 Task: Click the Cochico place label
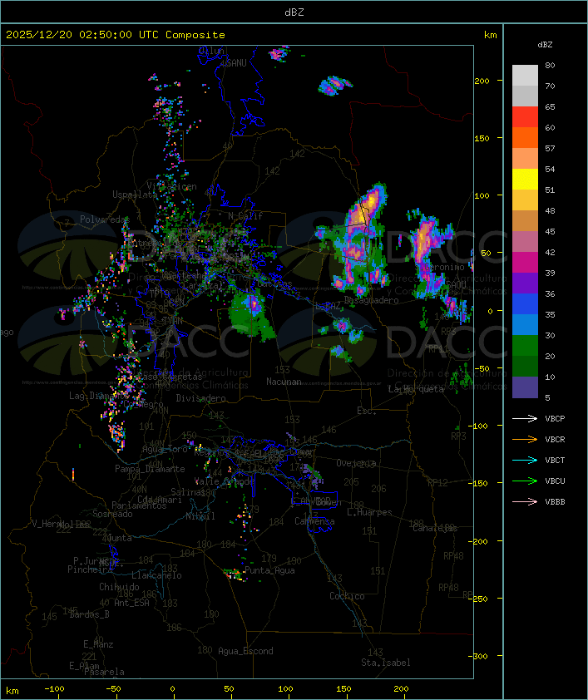pos(347,596)
